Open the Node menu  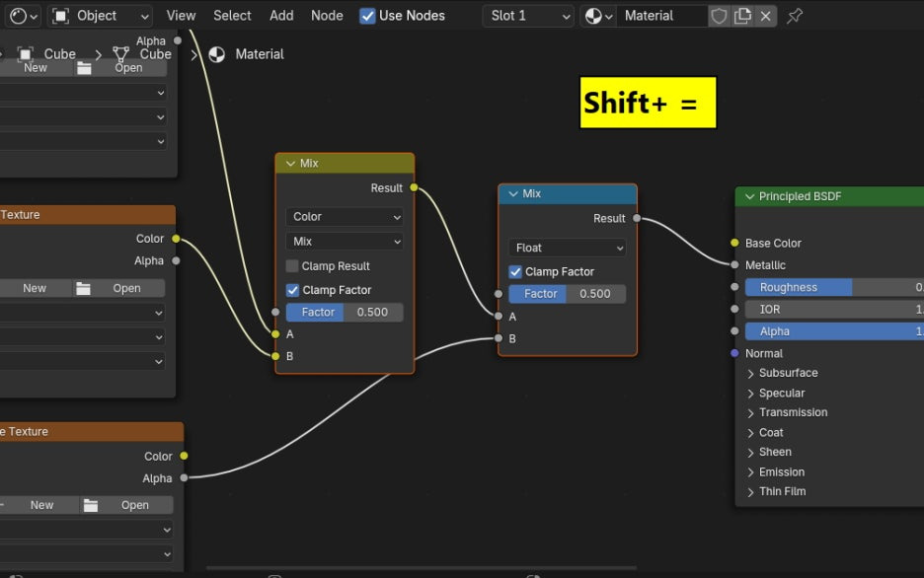pos(327,16)
